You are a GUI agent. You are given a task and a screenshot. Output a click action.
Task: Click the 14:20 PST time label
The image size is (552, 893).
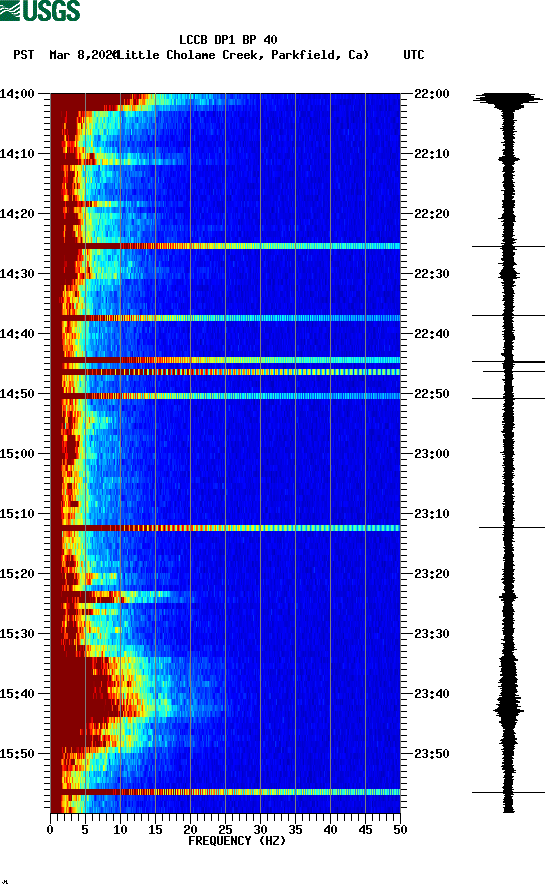point(17,214)
